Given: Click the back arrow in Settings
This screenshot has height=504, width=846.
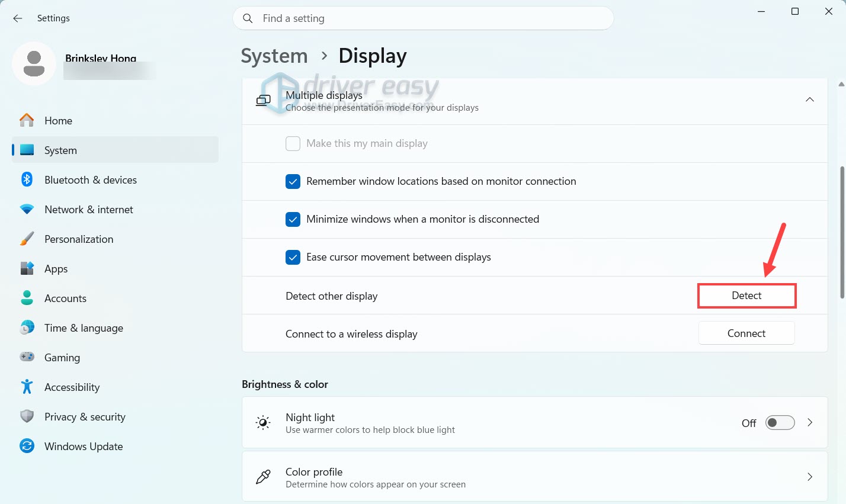Looking at the screenshot, I should pyautogui.click(x=18, y=18).
